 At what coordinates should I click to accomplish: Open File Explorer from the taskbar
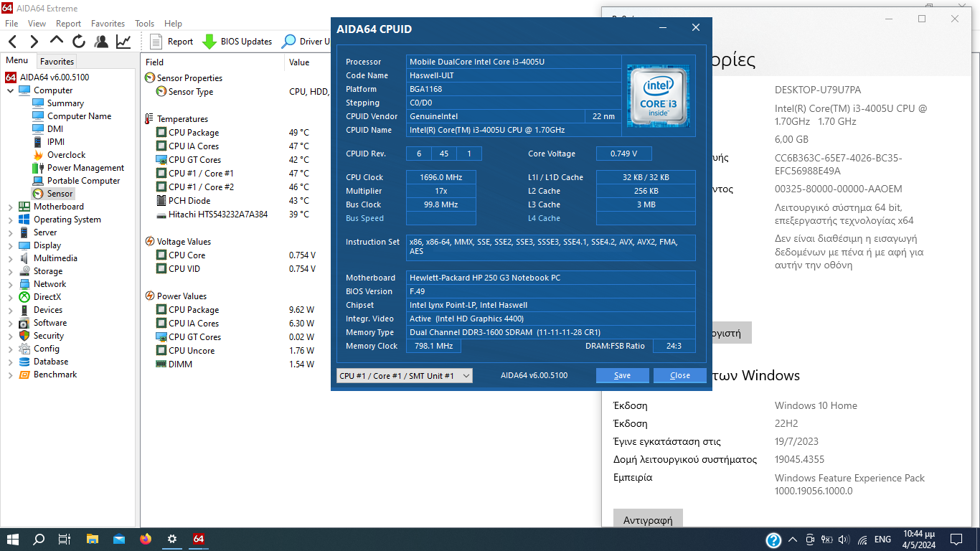[x=93, y=539]
